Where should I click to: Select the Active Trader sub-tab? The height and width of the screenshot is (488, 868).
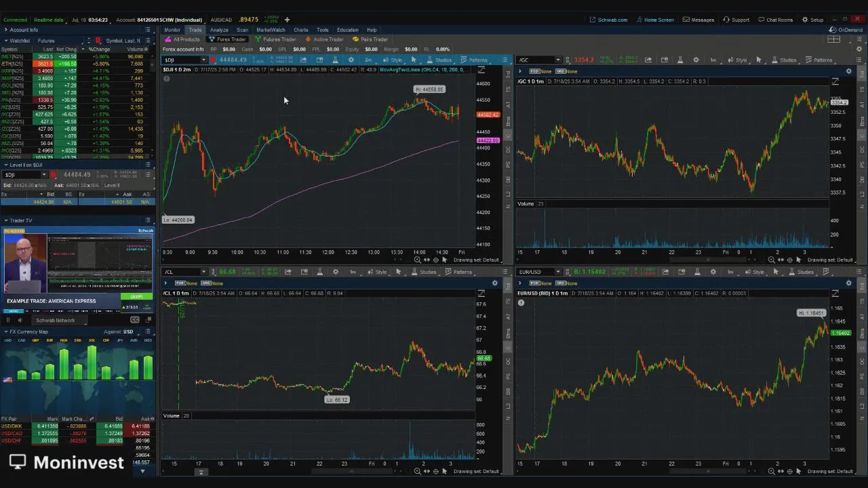click(x=325, y=39)
